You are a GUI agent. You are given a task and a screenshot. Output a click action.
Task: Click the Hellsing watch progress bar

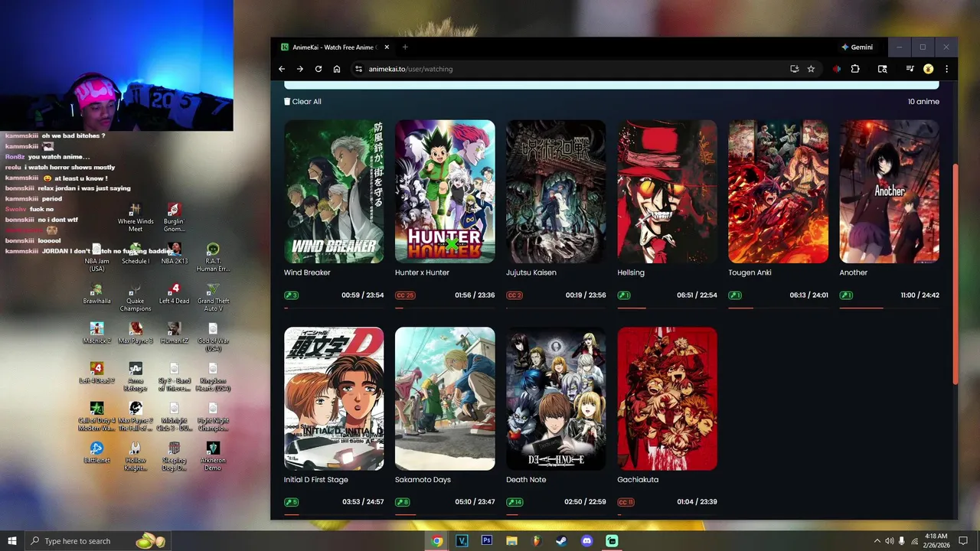click(667, 308)
